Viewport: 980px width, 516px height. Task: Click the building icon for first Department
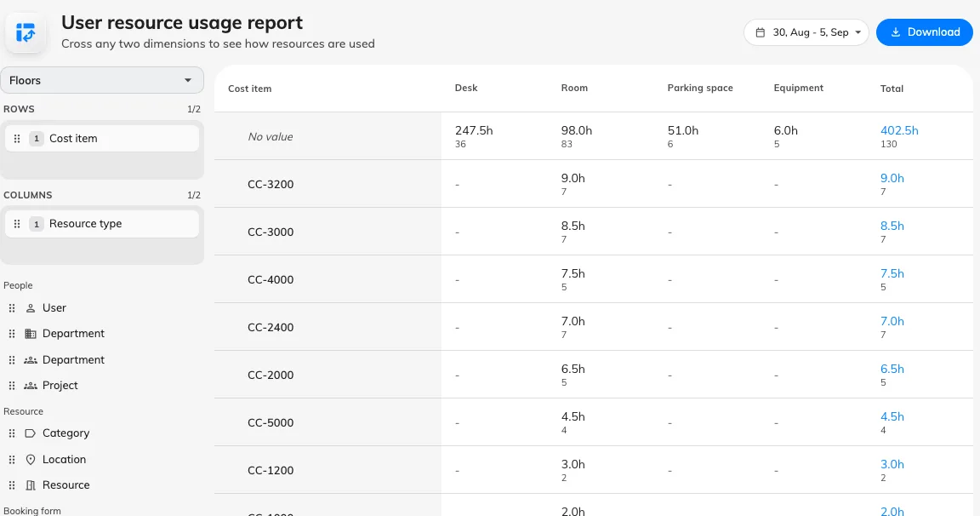pyautogui.click(x=30, y=334)
